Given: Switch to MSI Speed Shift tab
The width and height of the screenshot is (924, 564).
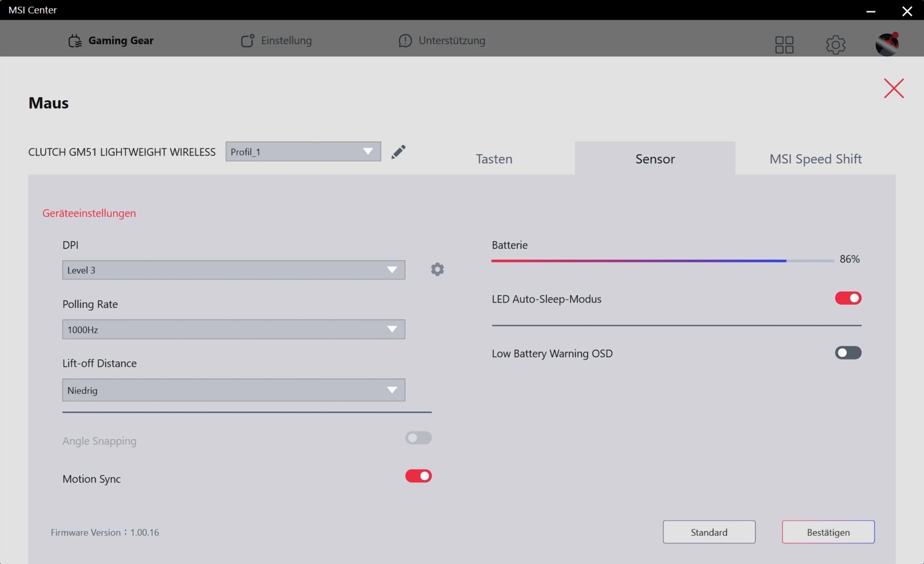Looking at the screenshot, I should point(815,158).
